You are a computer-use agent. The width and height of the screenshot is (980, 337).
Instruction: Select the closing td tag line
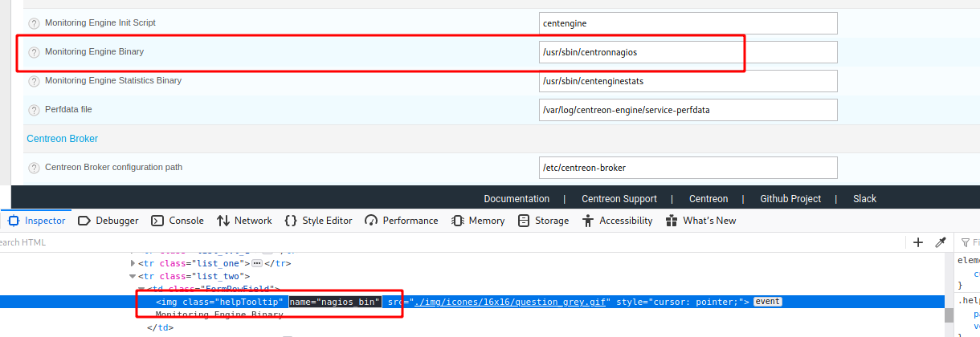tap(160, 327)
